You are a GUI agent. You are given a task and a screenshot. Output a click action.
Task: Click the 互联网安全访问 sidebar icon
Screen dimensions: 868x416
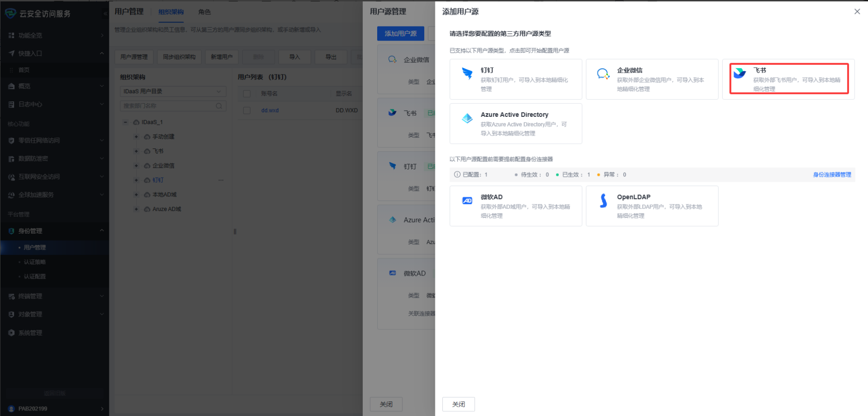coord(11,177)
